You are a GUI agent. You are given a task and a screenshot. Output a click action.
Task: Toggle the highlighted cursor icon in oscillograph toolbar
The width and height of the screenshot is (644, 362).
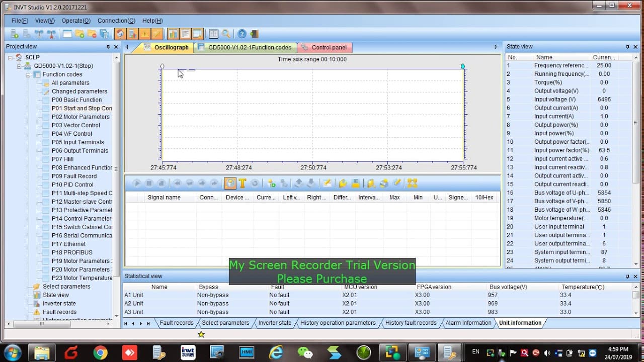[x=229, y=183]
